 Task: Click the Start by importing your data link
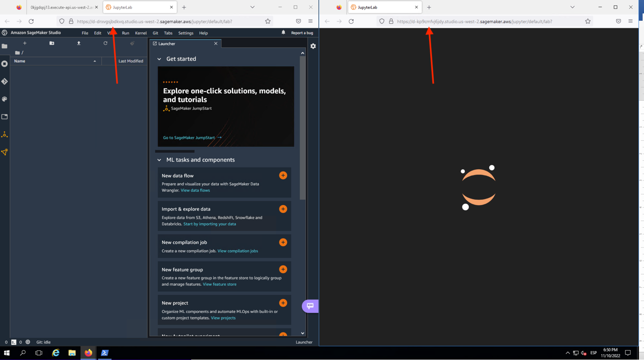(x=209, y=224)
